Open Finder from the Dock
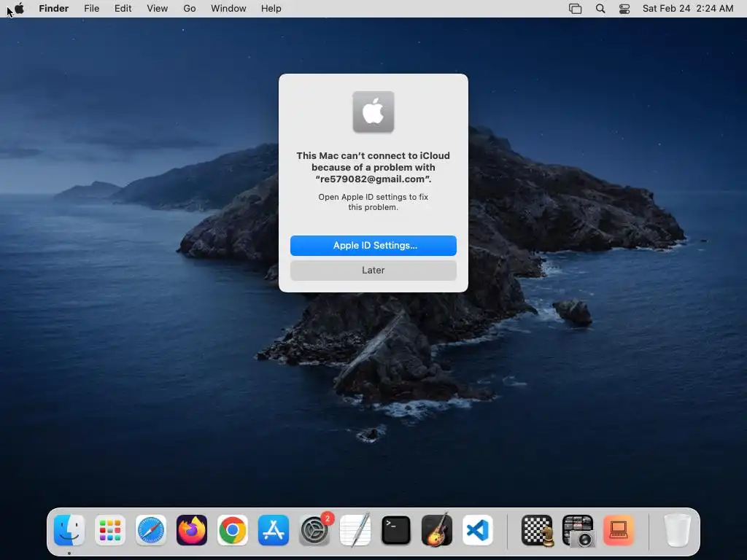The image size is (747, 560). pos(69,530)
